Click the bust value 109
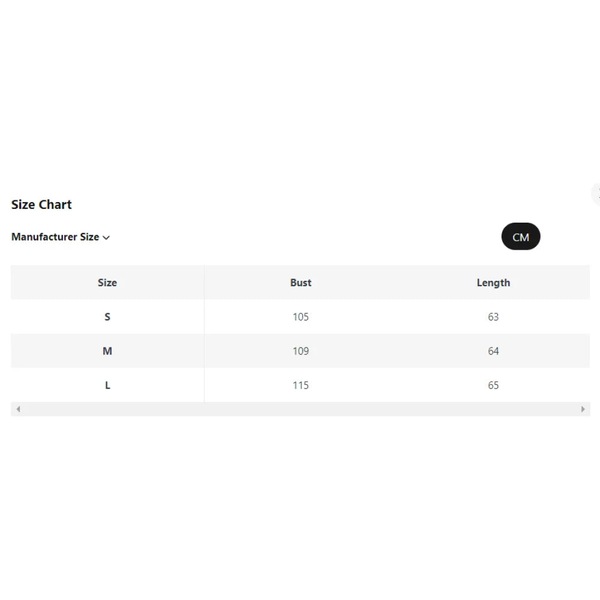The height and width of the screenshot is (600, 600). click(301, 351)
